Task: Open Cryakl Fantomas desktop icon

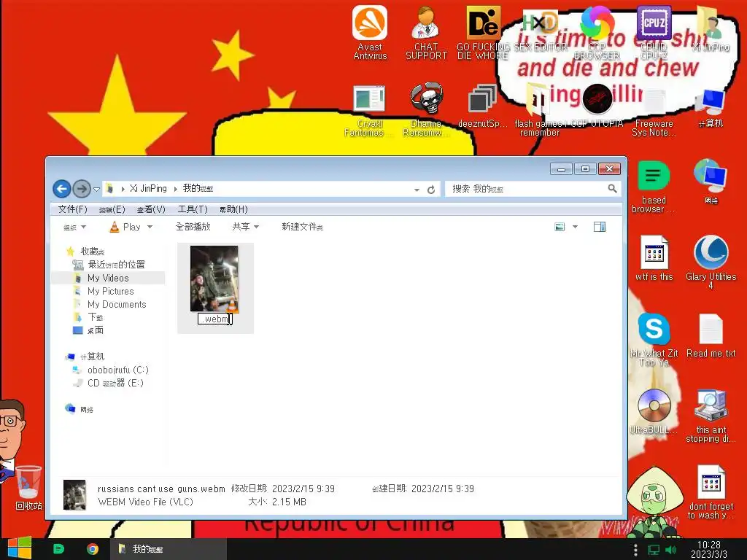Action: point(369,111)
